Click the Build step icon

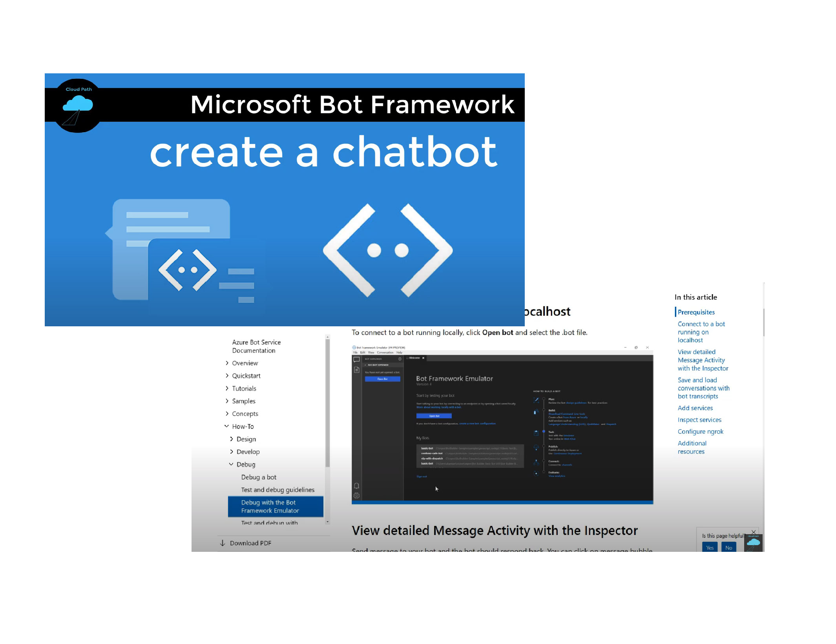click(x=536, y=412)
